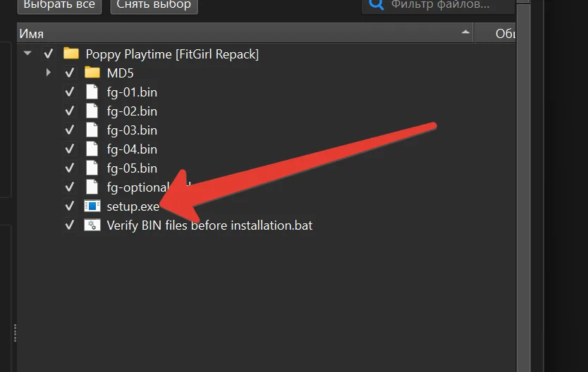
Task: Toggle the fg-optional file checkbox
Action: [x=69, y=187]
